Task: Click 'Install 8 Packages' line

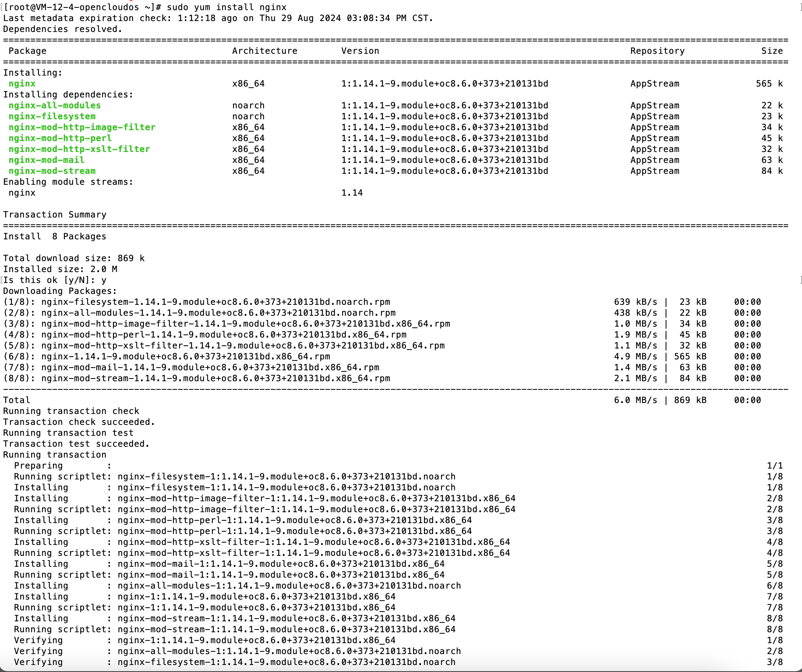Action: coord(55,237)
